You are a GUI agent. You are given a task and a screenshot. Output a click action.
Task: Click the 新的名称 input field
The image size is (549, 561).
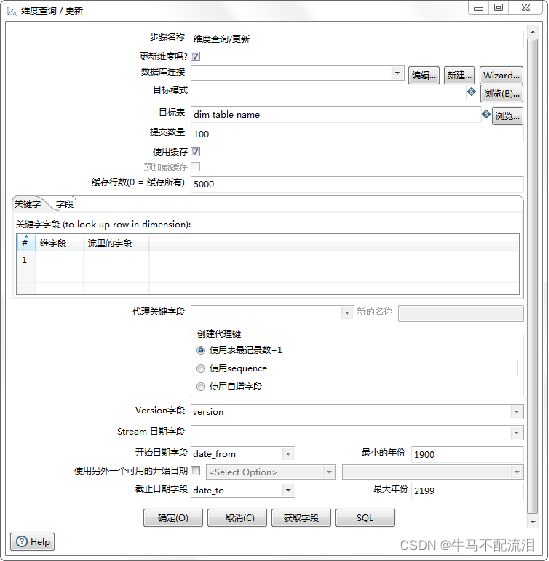461,313
